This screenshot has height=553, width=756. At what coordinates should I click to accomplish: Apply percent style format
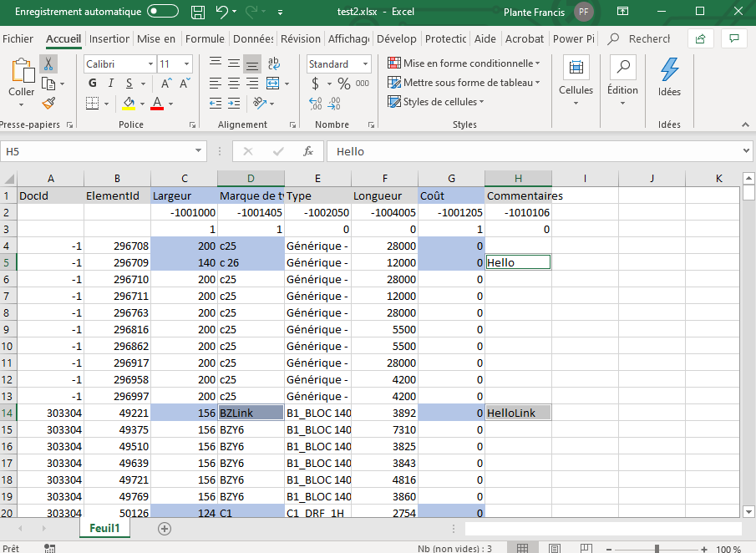344,84
